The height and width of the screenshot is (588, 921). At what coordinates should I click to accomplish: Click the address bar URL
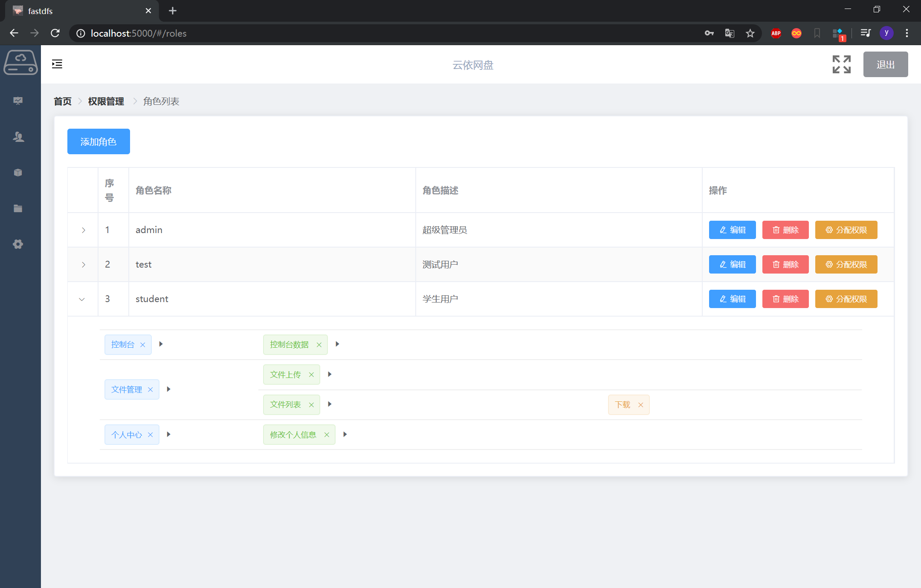click(x=139, y=33)
